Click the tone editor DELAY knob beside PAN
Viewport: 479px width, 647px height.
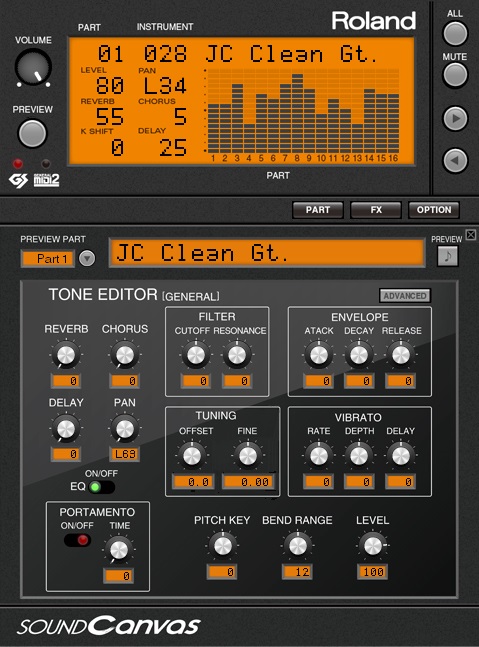point(66,429)
